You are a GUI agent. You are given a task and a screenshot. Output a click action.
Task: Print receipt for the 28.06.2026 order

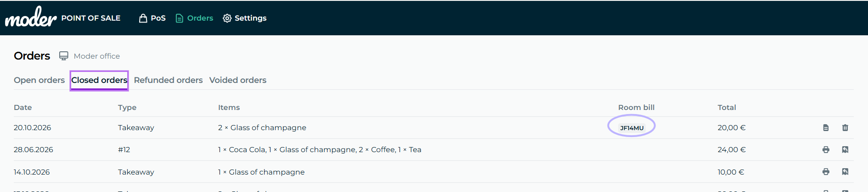[826, 150]
